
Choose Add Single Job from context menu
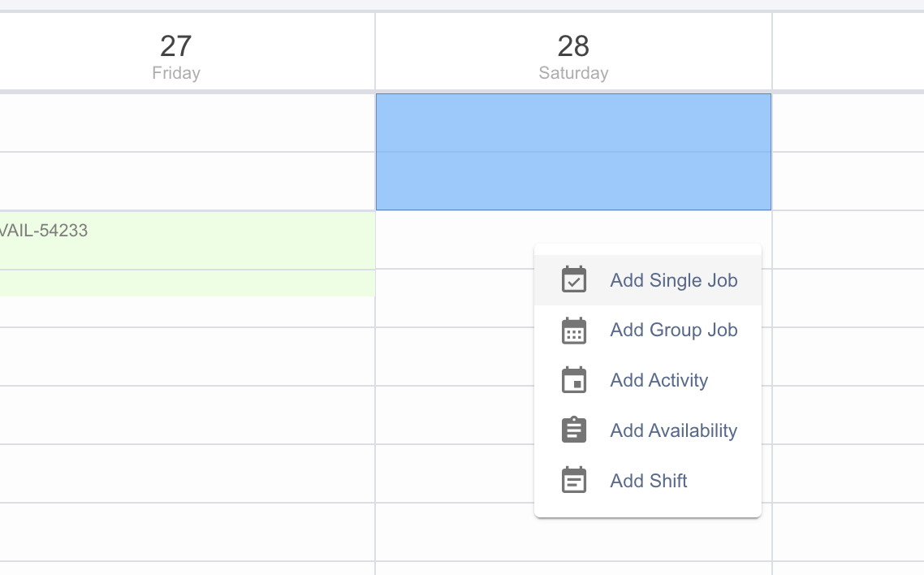pos(648,280)
